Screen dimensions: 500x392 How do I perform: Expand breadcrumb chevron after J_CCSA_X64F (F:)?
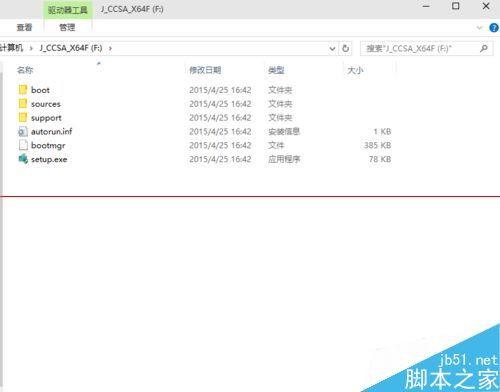pos(110,48)
